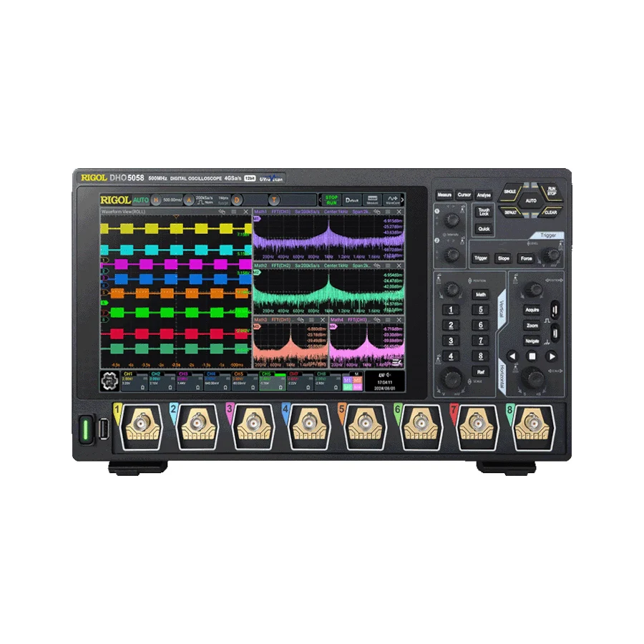Open the Waveform View window menu icon
This screenshot has width=644, height=644.
[x=234, y=213]
